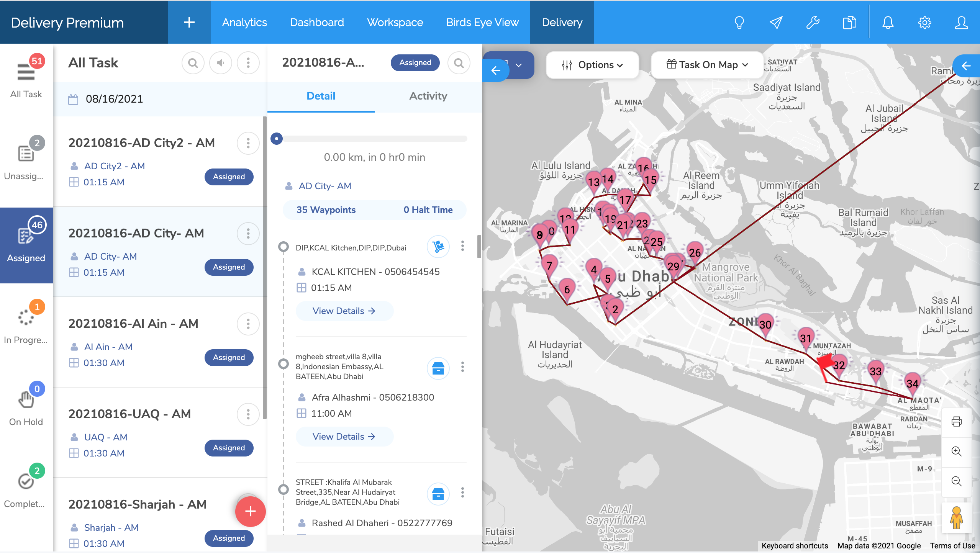The image size is (980, 553).
Task: Click the speaker sound icon in All Task
Action: pos(221,63)
